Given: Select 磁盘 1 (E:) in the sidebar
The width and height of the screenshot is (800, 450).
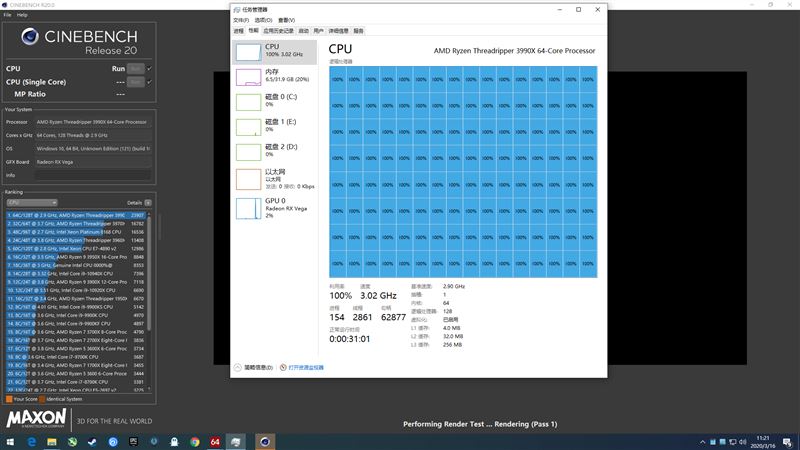Looking at the screenshot, I should [274, 127].
